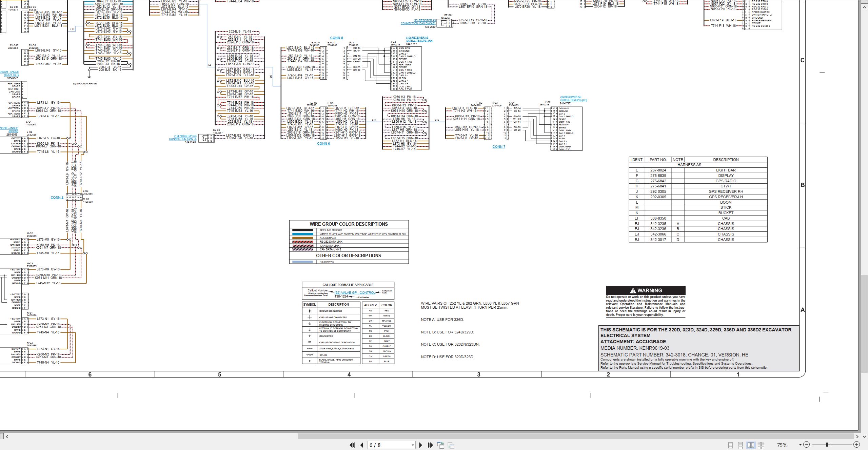This screenshot has width=868, height=450.
Task: Follow the (9) Receiver AS Satellite (GPS)(LH) link
Action: coord(574,99)
